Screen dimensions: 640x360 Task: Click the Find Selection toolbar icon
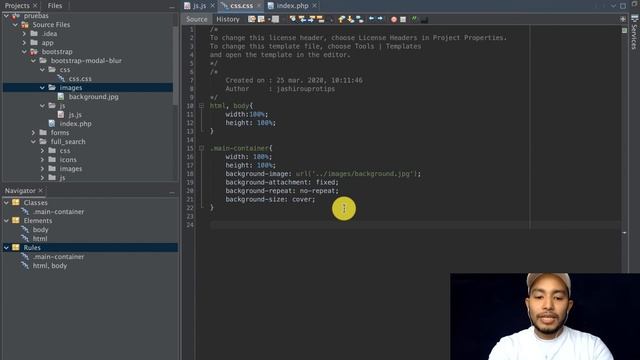293,19
